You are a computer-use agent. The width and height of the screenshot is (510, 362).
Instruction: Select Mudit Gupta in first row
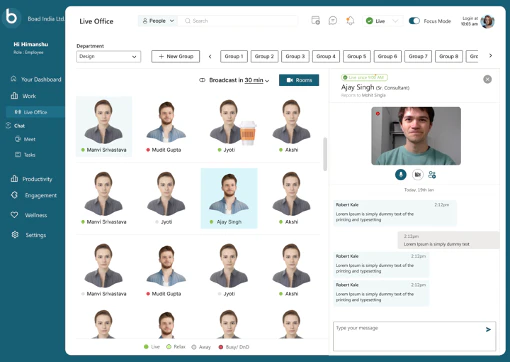click(x=166, y=126)
